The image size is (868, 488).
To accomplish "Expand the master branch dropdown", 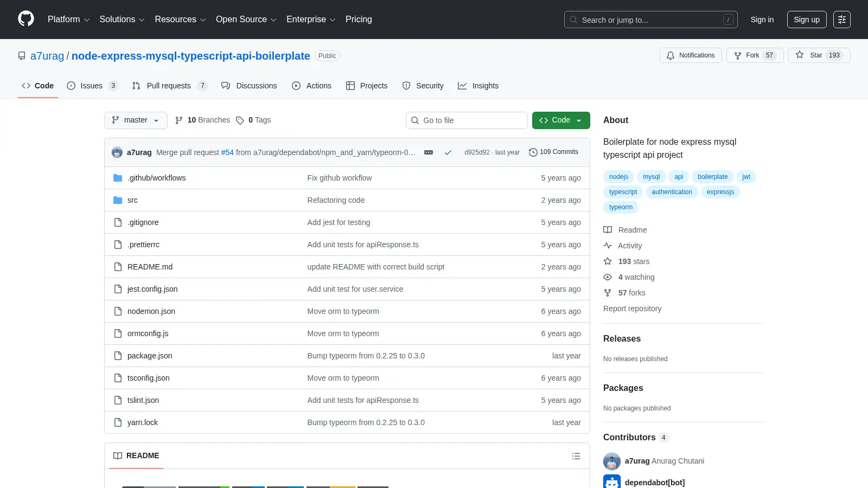I will pos(136,120).
